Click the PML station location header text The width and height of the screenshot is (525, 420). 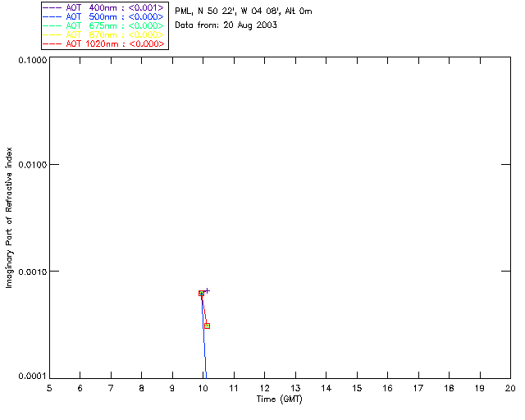click(x=244, y=11)
